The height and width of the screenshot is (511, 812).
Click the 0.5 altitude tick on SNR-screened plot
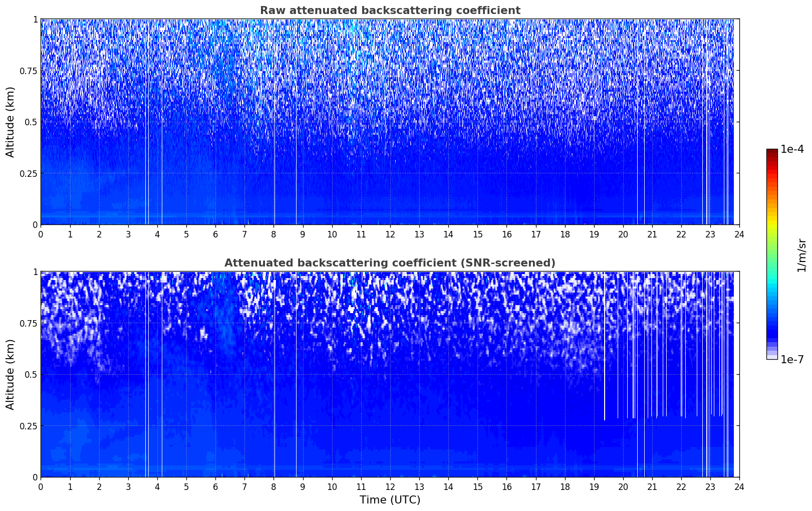[31, 374]
